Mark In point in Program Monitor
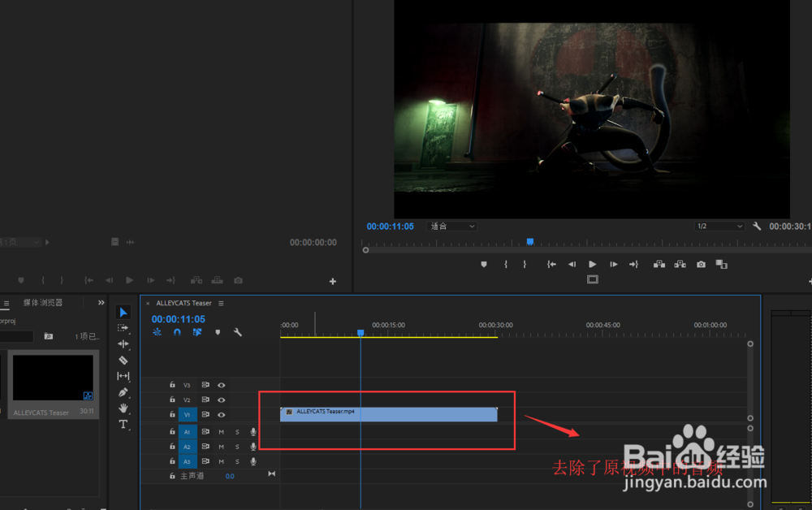Viewport: 812px width, 510px height. click(505, 265)
